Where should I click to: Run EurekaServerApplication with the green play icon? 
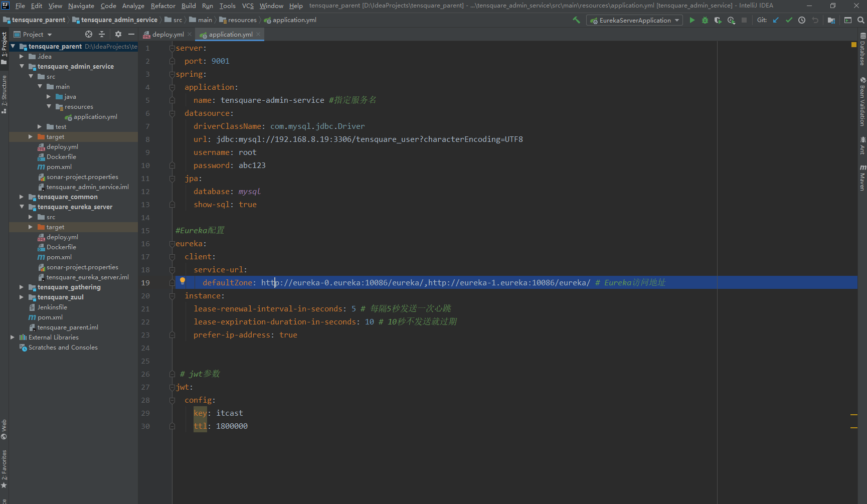click(x=692, y=20)
